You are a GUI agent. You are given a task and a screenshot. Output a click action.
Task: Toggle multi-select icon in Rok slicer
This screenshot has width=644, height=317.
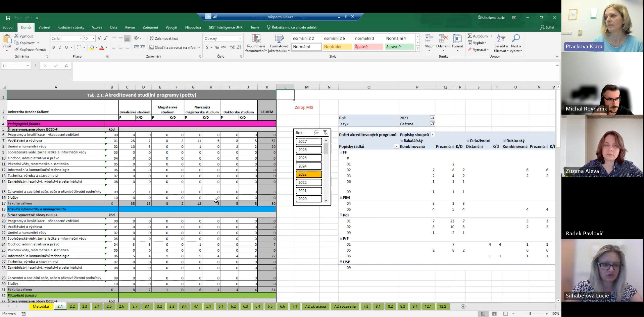[316, 132]
